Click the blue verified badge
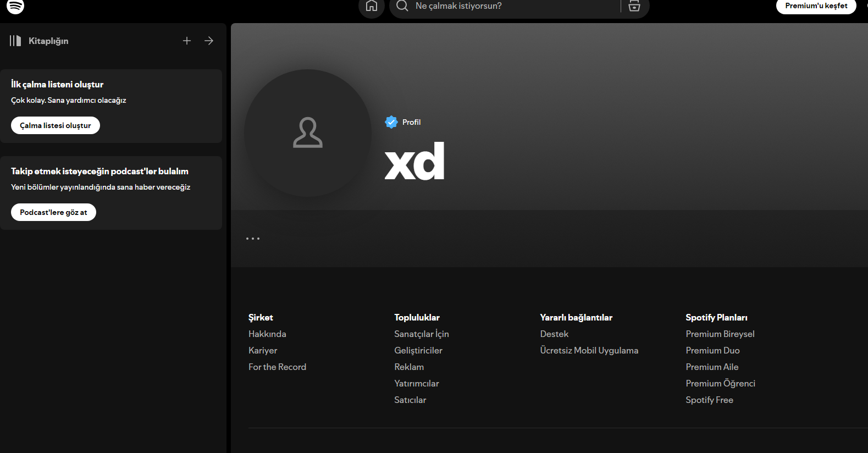This screenshot has height=453, width=868. pyautogui.click(x=391, y=122)
